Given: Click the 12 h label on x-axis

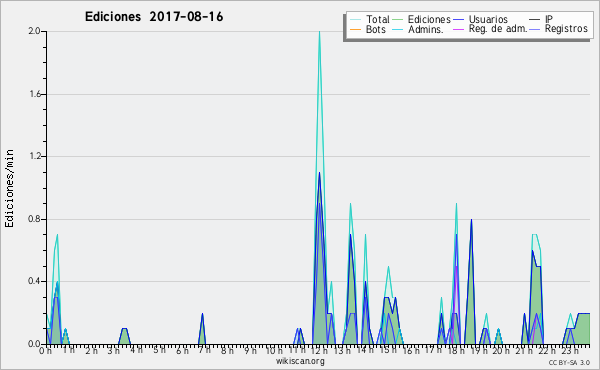Looking at the screenshot, I should point(320,350).
